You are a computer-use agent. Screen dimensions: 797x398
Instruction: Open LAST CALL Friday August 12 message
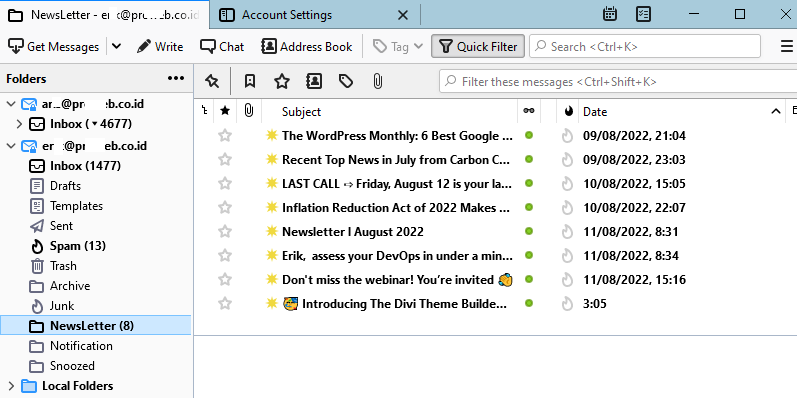[x=397, y=183]
